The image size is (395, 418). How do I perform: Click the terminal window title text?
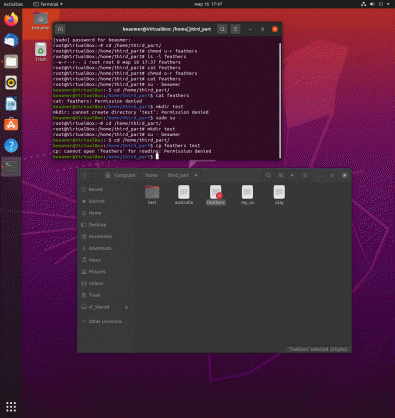click(x=167, y=29)
